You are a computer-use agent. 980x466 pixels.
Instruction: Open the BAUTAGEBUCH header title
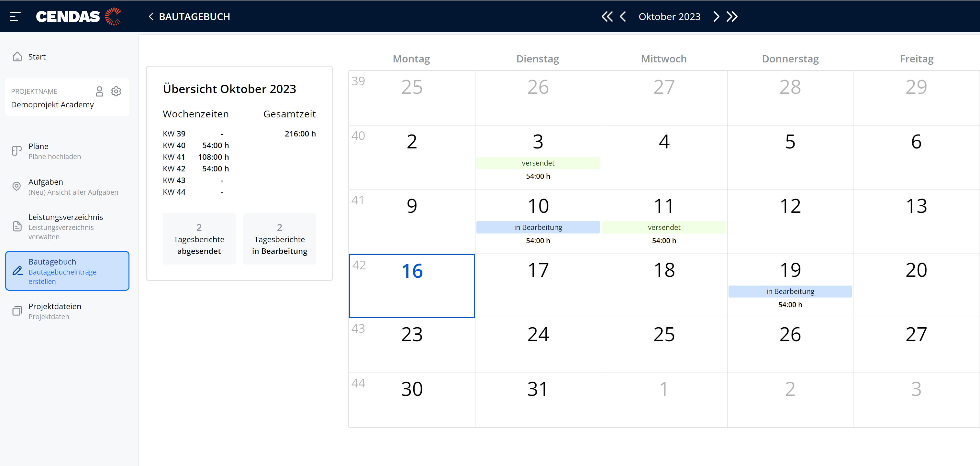coord(195,16)
